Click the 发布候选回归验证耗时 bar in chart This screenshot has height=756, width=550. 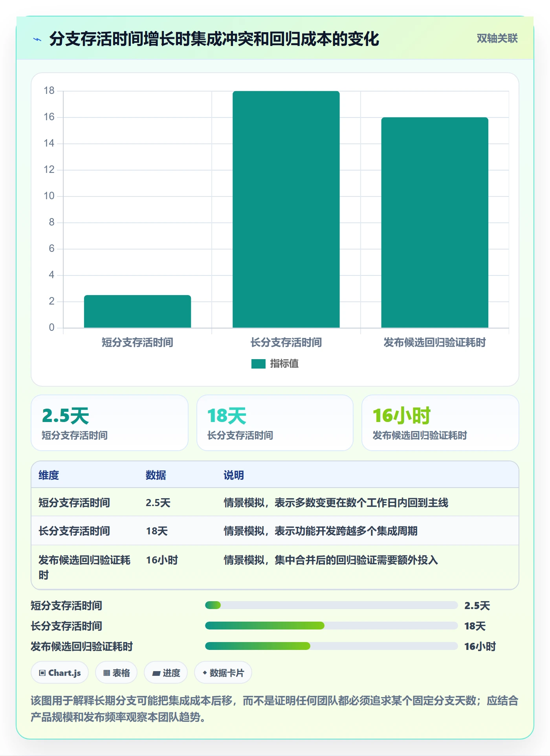pyautogui.click(x=434, y=222)
